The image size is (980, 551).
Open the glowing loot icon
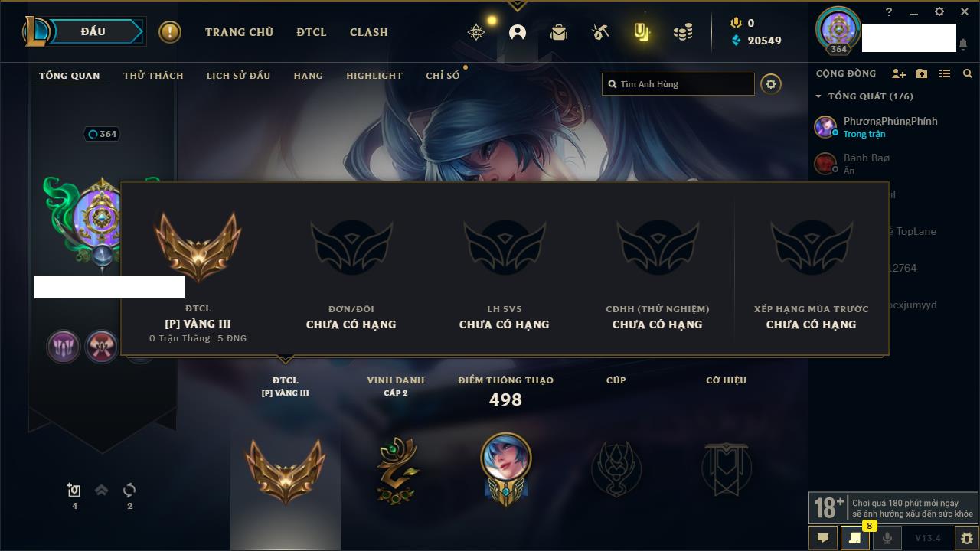point(642,32)
